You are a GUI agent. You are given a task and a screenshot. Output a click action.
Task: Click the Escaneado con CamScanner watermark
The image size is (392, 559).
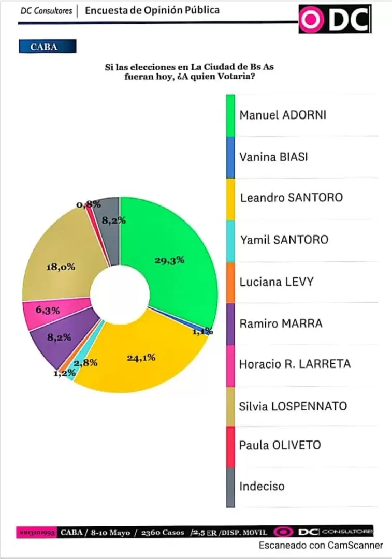[x=321, y=545]
